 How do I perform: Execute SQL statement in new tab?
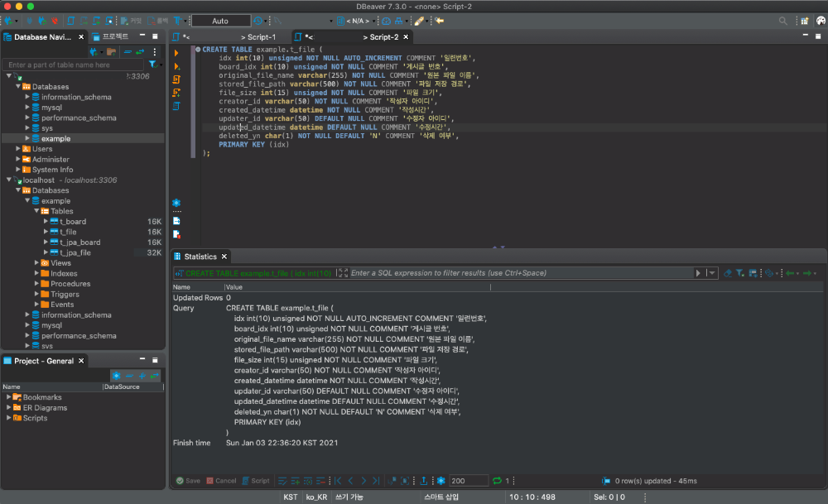(176, 66)
